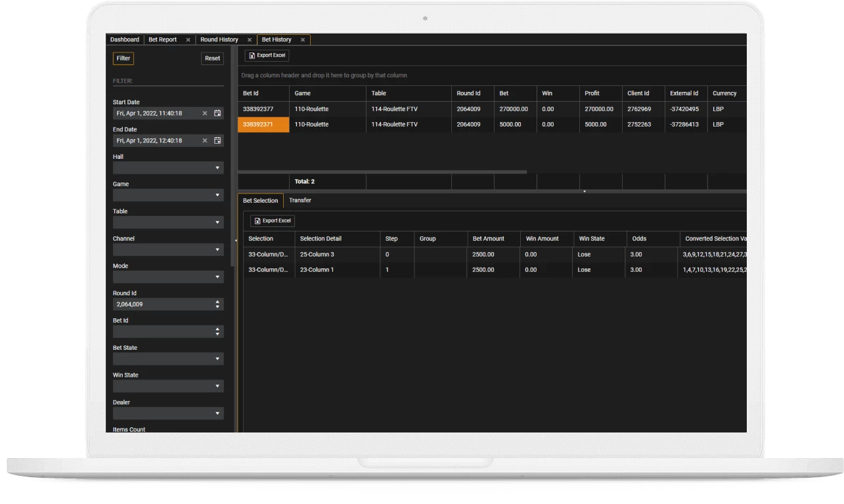Close the Bet History tab

[x=301, y=39]
